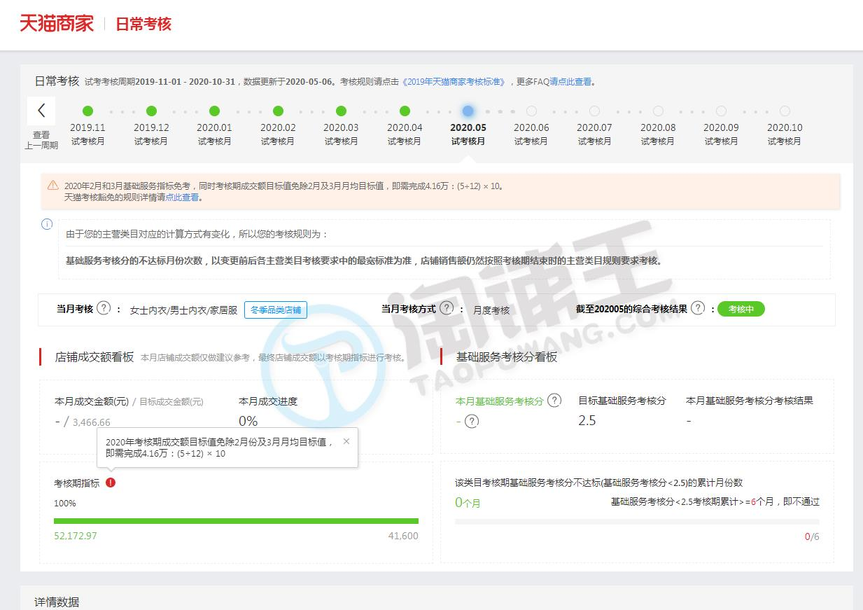Click the 详情数据 section heading

pyautogui.click(x=57, y=602)
